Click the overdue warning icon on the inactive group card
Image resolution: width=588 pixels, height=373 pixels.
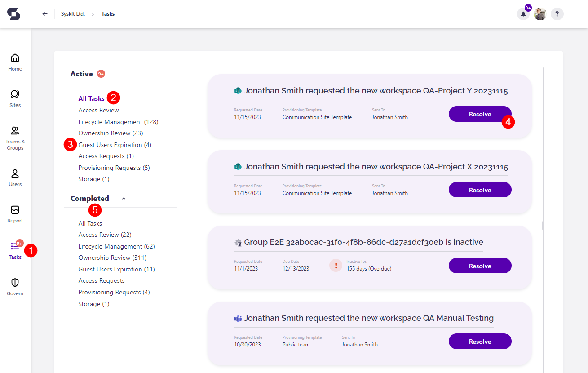click(336, 266)
